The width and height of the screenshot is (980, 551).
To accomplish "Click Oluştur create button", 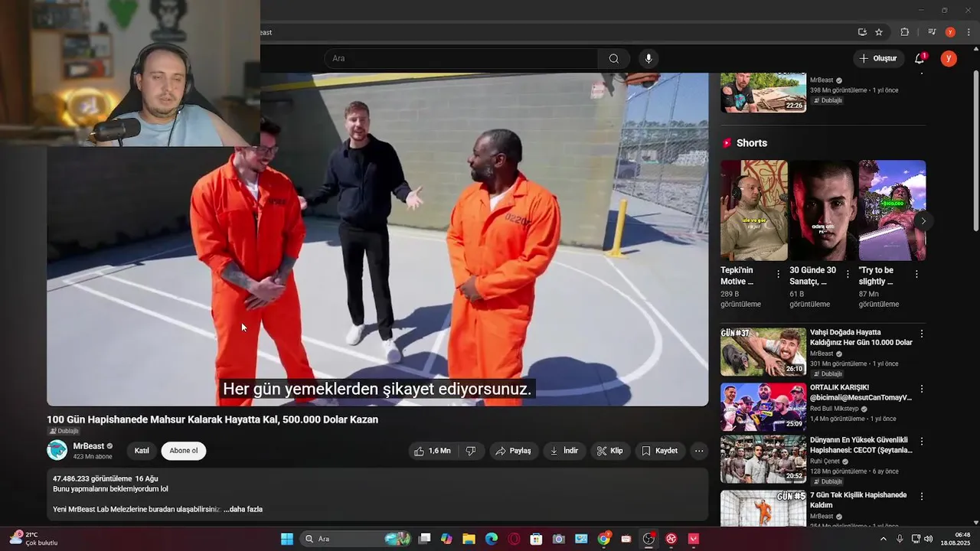I will (x=877, y=58).
